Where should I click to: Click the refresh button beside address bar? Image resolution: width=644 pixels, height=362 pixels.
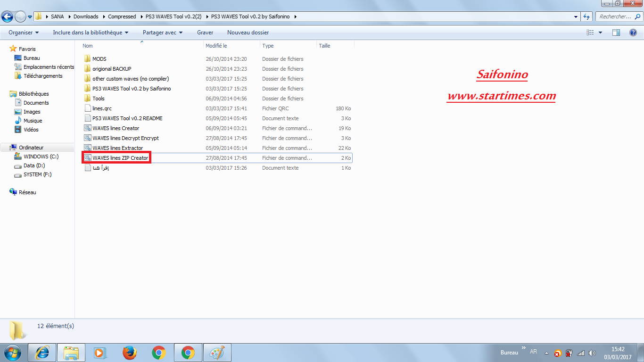(x=586, y=16)
